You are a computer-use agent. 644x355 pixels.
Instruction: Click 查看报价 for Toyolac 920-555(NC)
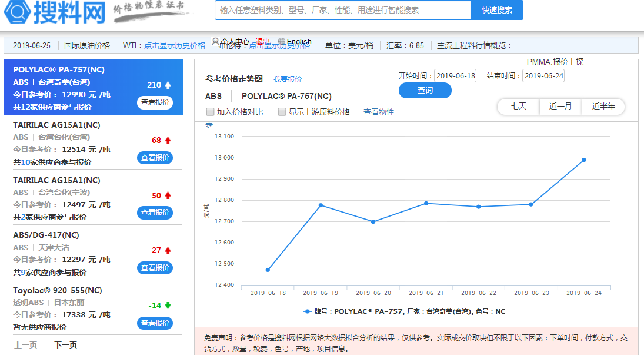click(155, 323)
